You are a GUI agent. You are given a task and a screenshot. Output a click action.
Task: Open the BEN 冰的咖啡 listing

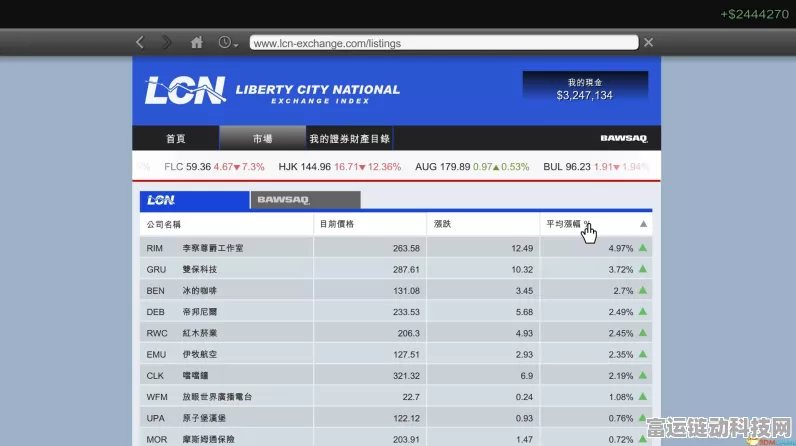(396, 291)
